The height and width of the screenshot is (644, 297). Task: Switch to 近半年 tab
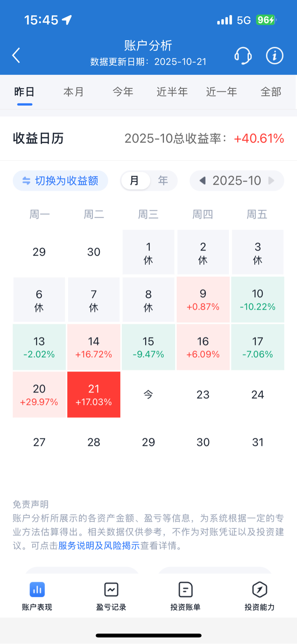point(172,92)
